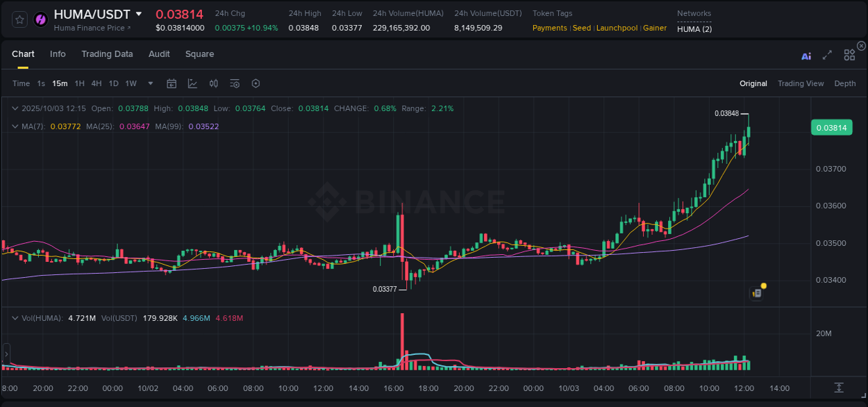Open the news icon with yellow notification dot
The image size is (868, 407).
click(757, 292)
